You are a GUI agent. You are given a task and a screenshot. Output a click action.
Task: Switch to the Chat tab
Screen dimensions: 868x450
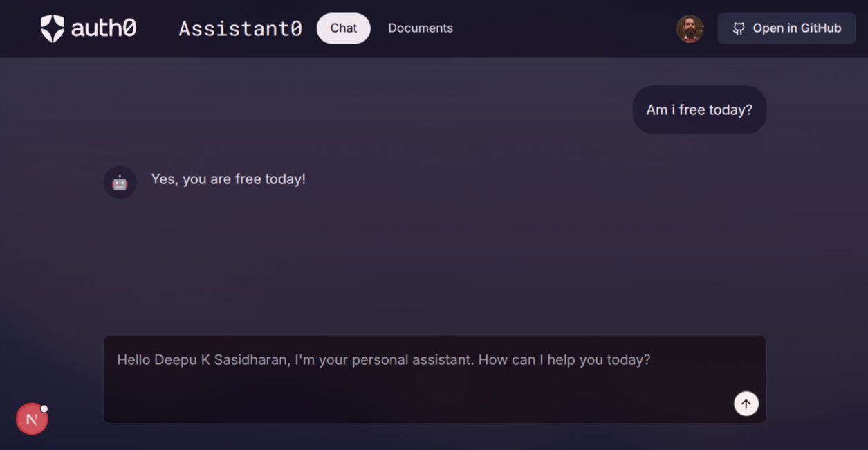344,28
